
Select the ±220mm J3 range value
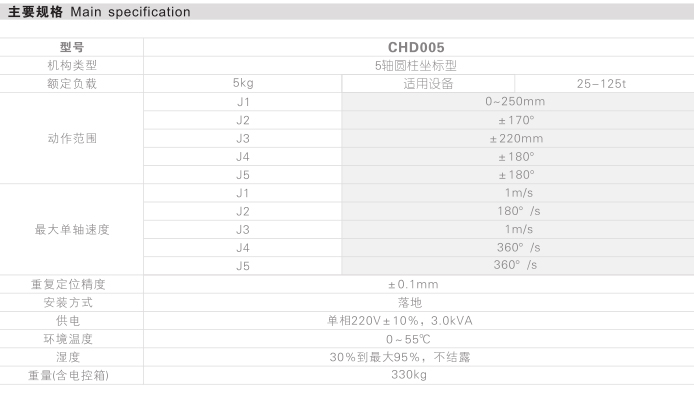click(516, 139)
